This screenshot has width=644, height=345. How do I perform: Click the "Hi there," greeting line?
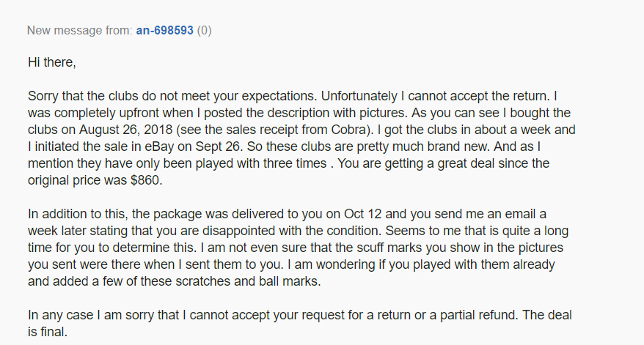(51, 63)
